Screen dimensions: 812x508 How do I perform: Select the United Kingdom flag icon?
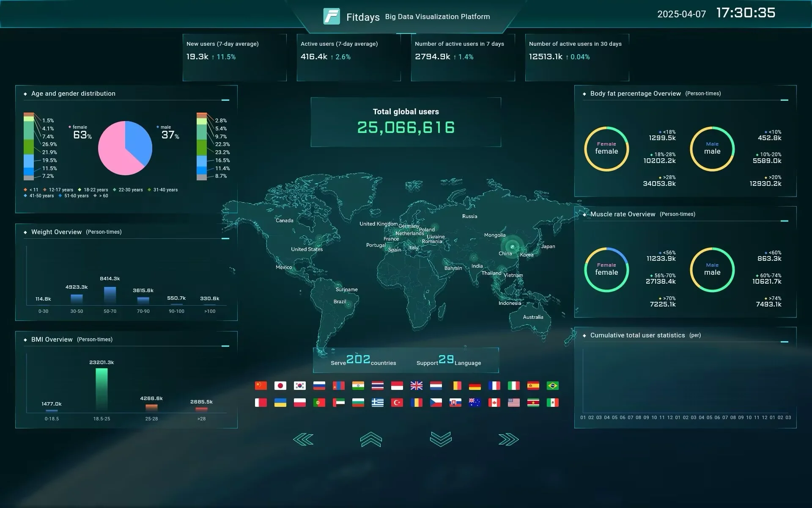(x=416, y=386)
